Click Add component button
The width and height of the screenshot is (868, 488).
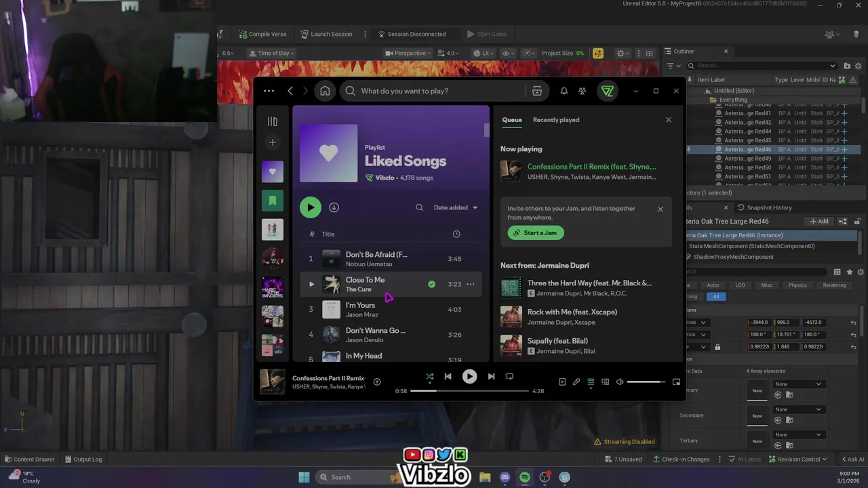tap(819, 221)
